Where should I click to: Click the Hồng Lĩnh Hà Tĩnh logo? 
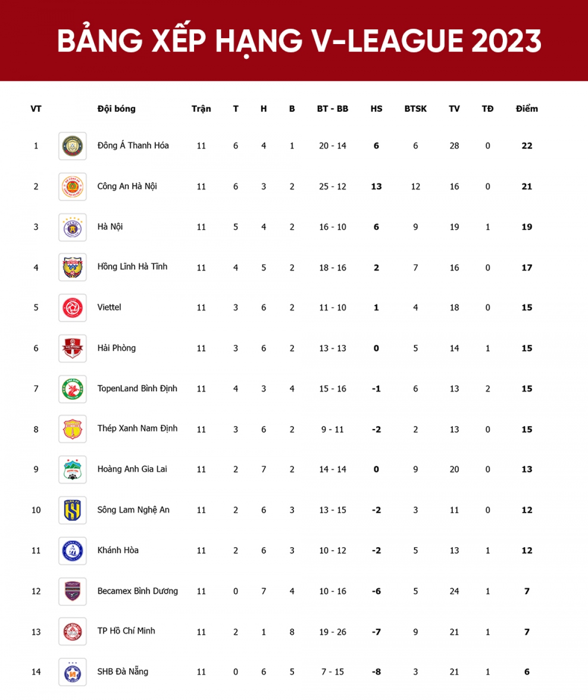[73, 267]
